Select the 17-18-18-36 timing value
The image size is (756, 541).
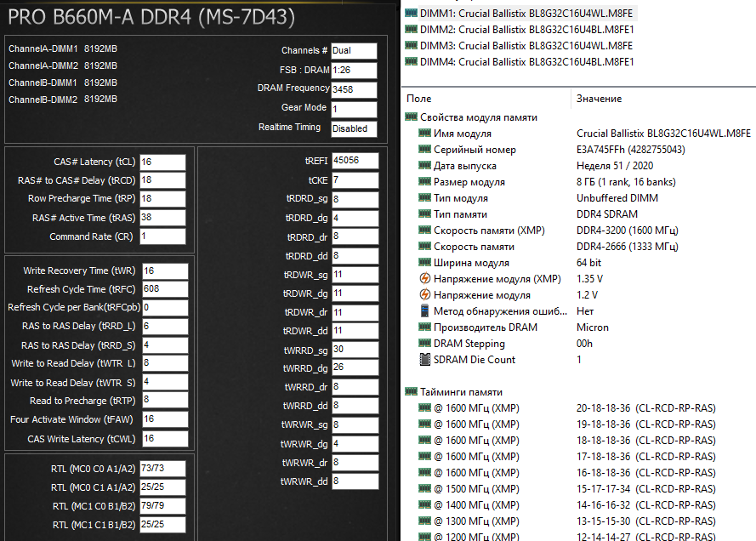tap(646, 457)
